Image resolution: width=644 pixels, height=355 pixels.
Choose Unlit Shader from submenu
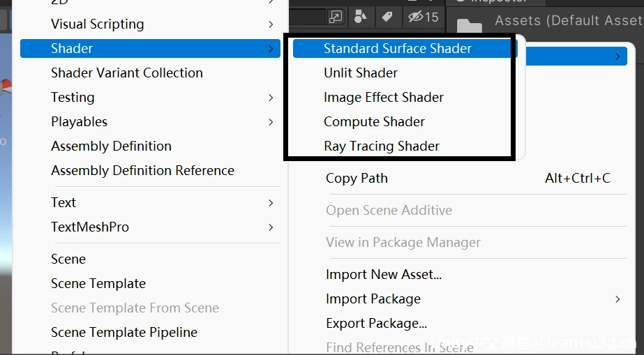coord(361,73)
